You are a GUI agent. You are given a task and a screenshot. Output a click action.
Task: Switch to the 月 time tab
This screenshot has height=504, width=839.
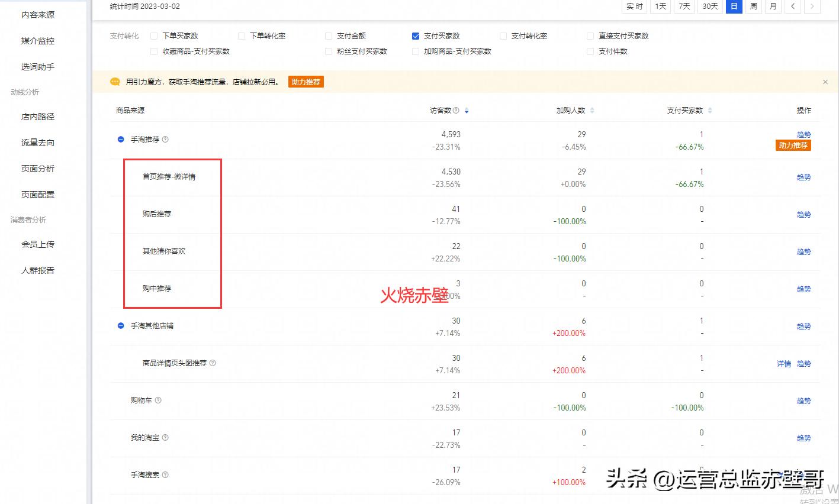point(773,7)
